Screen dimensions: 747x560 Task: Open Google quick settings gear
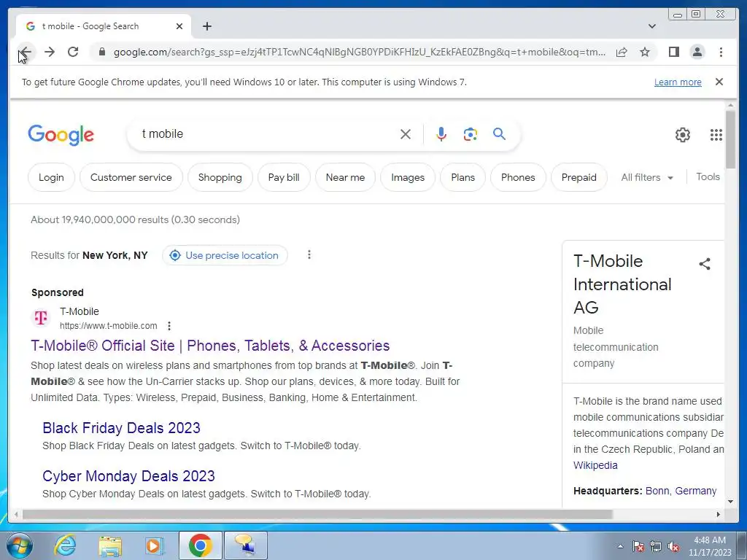pos(682,135)
